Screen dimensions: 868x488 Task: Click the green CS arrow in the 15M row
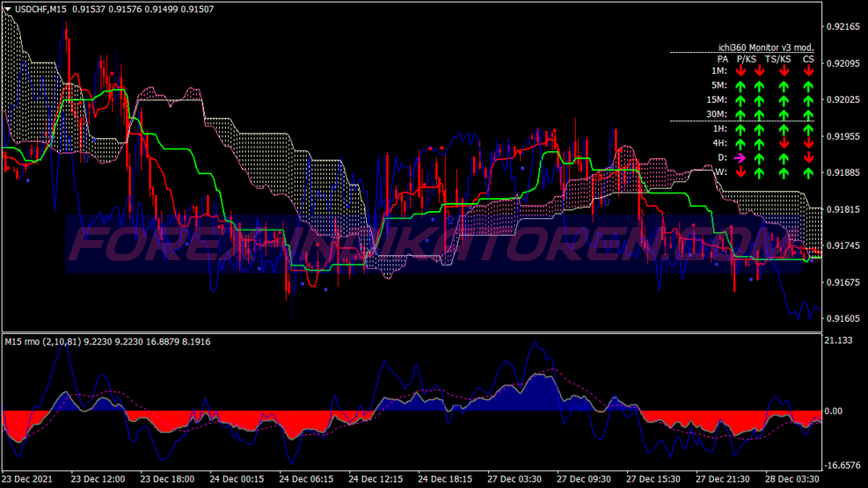coord(809,100)
